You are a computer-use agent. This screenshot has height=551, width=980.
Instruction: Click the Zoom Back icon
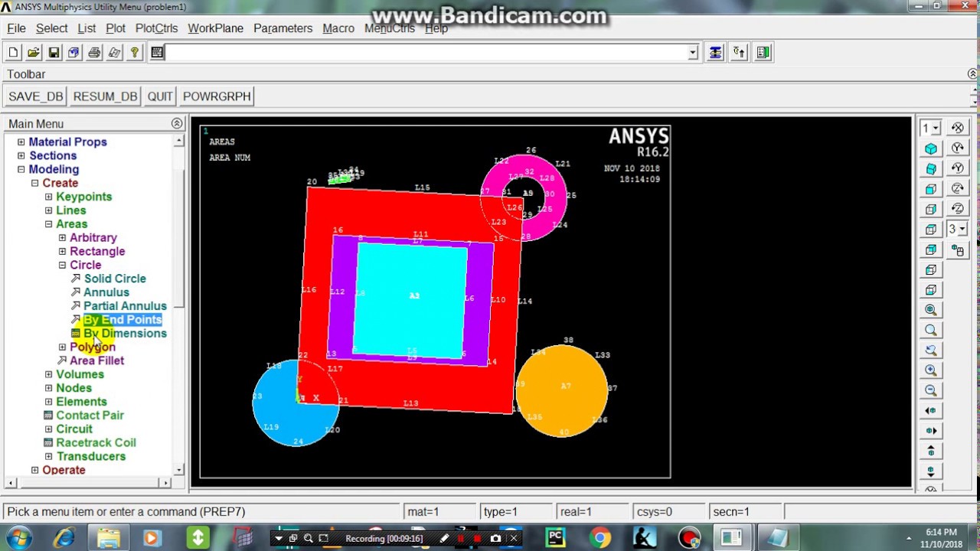tap(931, 350)
